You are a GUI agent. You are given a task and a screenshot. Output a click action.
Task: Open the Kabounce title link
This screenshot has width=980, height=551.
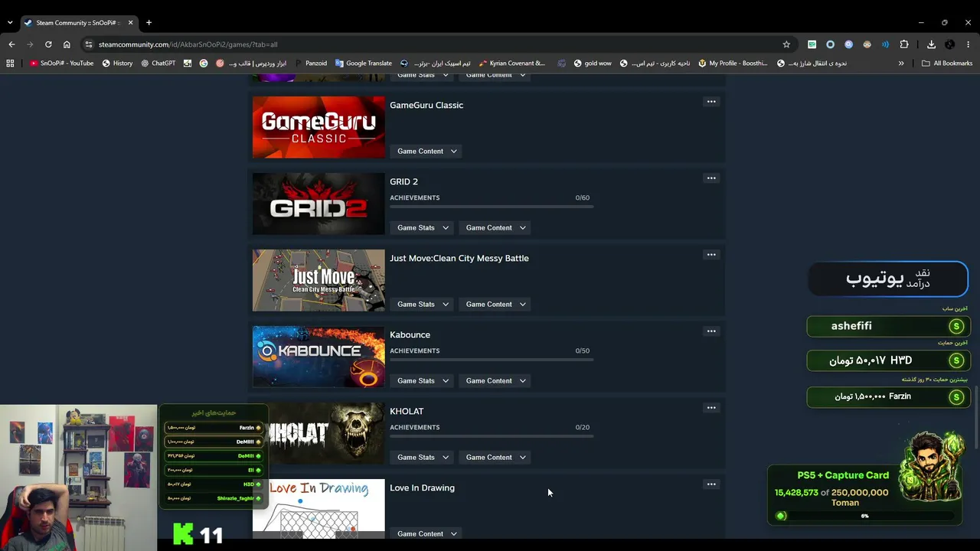pyautogui.click(x=410, y=335)
